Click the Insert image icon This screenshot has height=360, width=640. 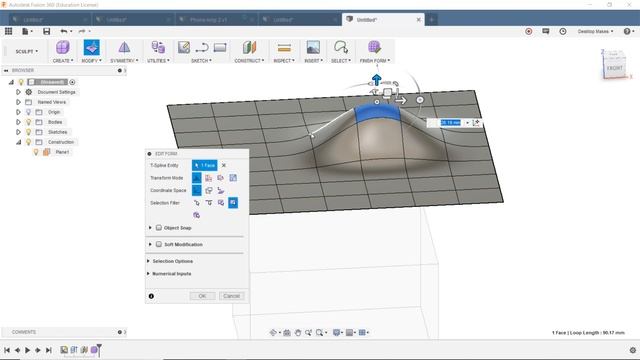pos(313,48)
